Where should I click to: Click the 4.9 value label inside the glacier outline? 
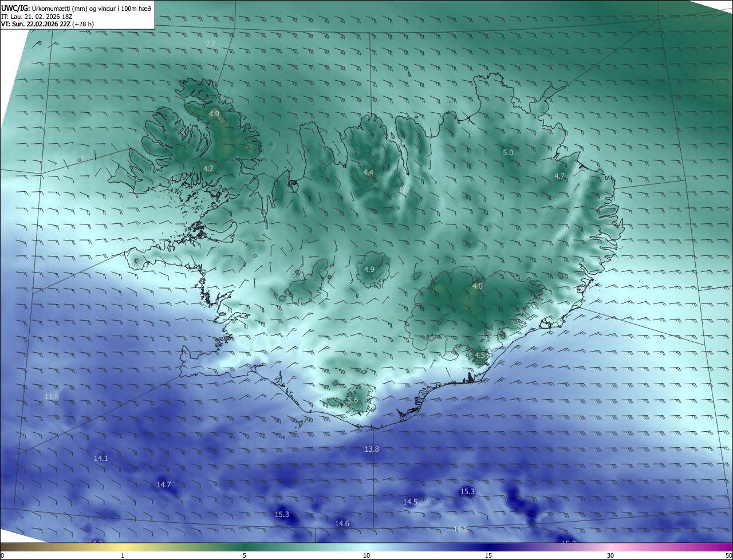coord(369,269)
